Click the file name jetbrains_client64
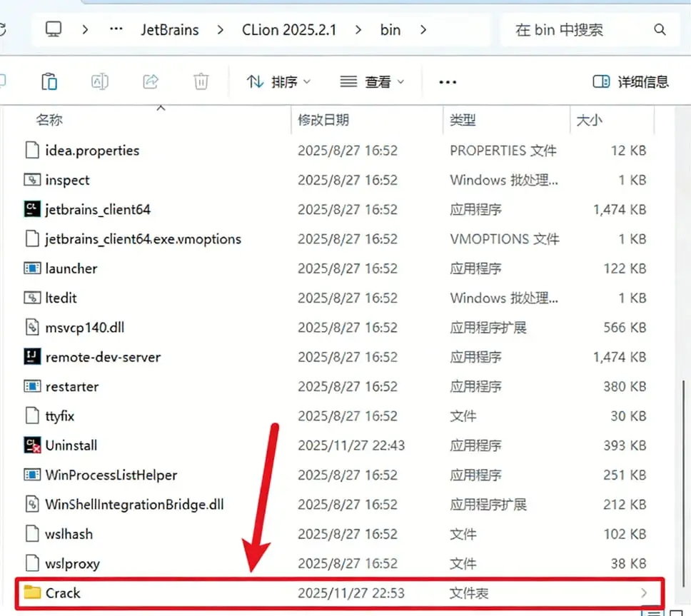This screenshot has width=691, height=616. 97,210
